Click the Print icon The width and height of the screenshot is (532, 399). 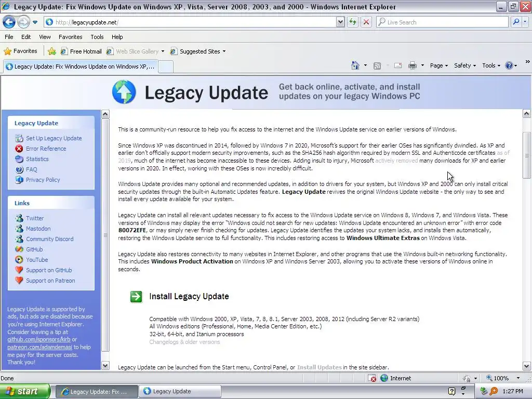coord(412,65)
